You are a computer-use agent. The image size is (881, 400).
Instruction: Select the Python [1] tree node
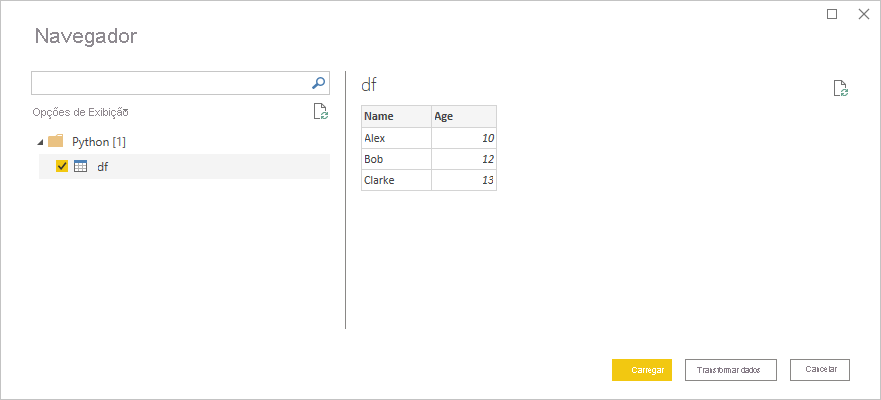[x=98, y=142]
